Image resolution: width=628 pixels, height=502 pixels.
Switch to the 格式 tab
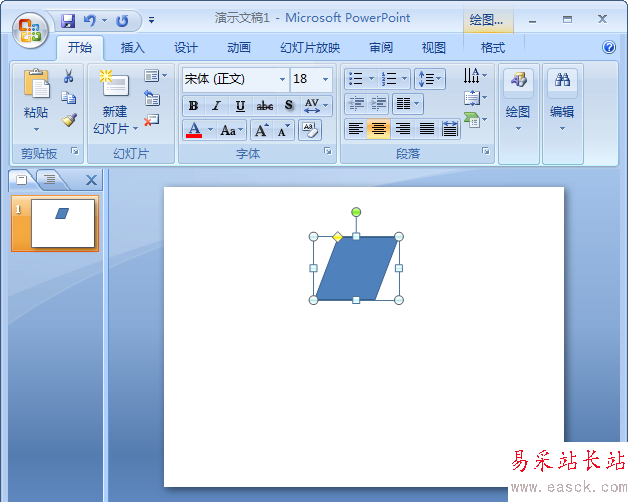point(493,48)
